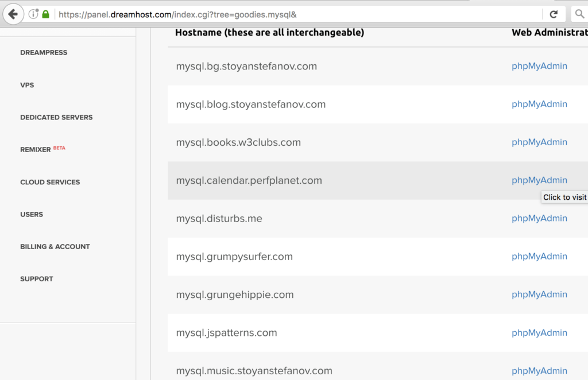
Task: Click the green padlock security icon
Action: tap(46, 14)
